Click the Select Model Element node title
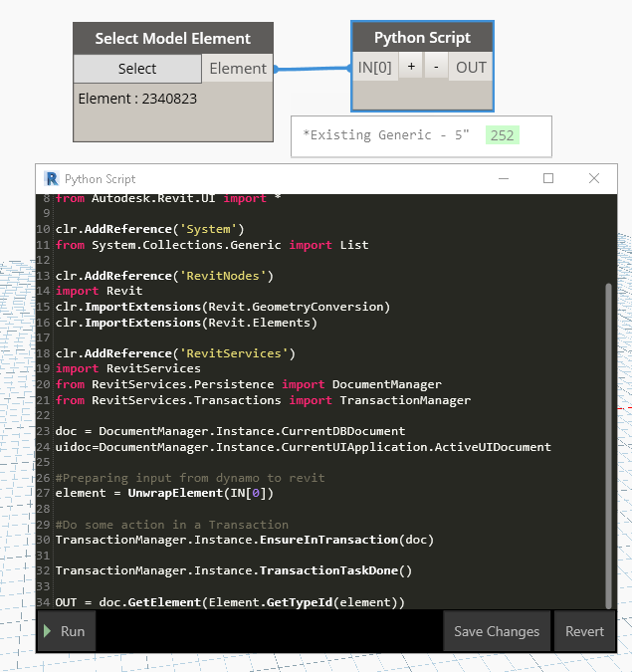This screenshot has height=672, width=632. pyautogui.click(x=173, y=39)
